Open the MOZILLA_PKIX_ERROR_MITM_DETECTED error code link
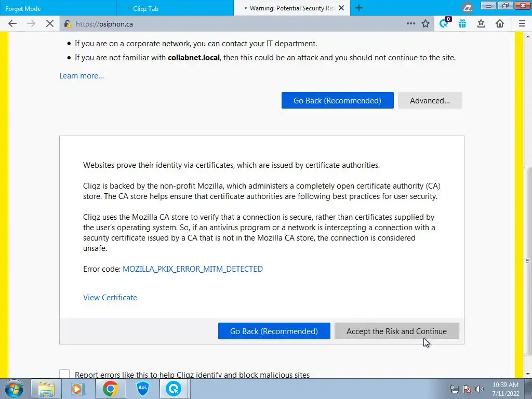The height and width of the screenshot is (399, 532). [192, 269]
